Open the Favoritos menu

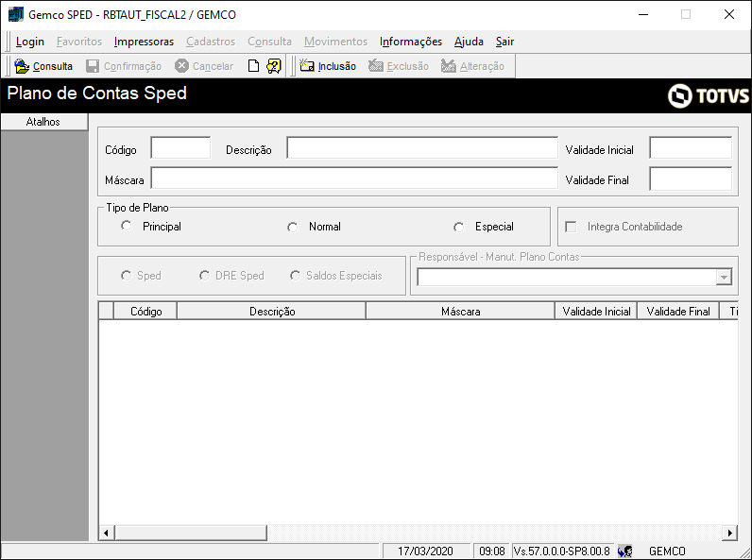(79, 42)
